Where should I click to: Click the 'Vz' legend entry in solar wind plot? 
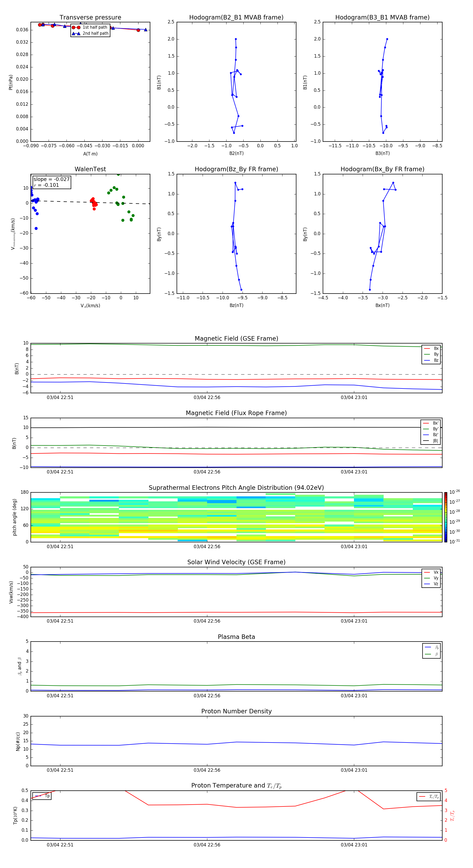pyautogui.click(x=431, y=584)
